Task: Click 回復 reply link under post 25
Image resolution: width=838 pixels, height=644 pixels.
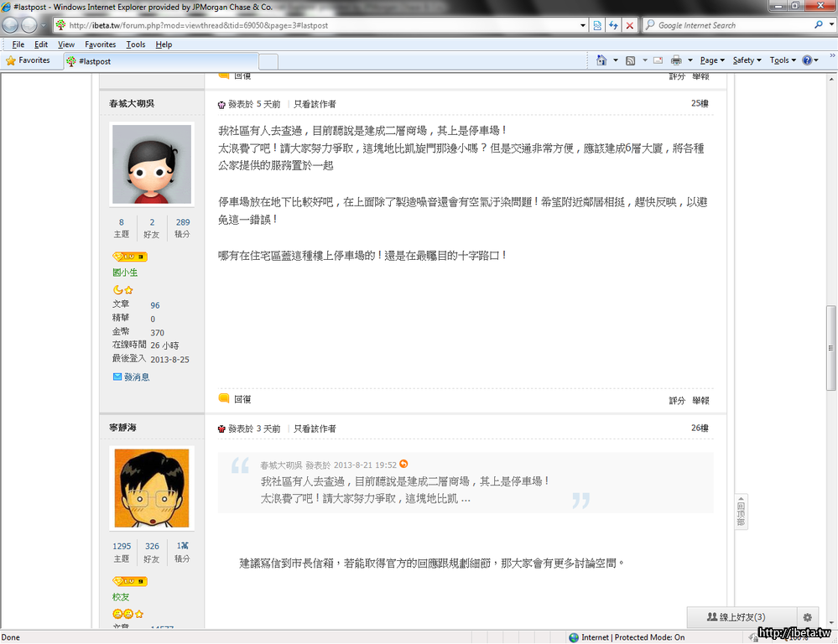Action: [242, 399]
